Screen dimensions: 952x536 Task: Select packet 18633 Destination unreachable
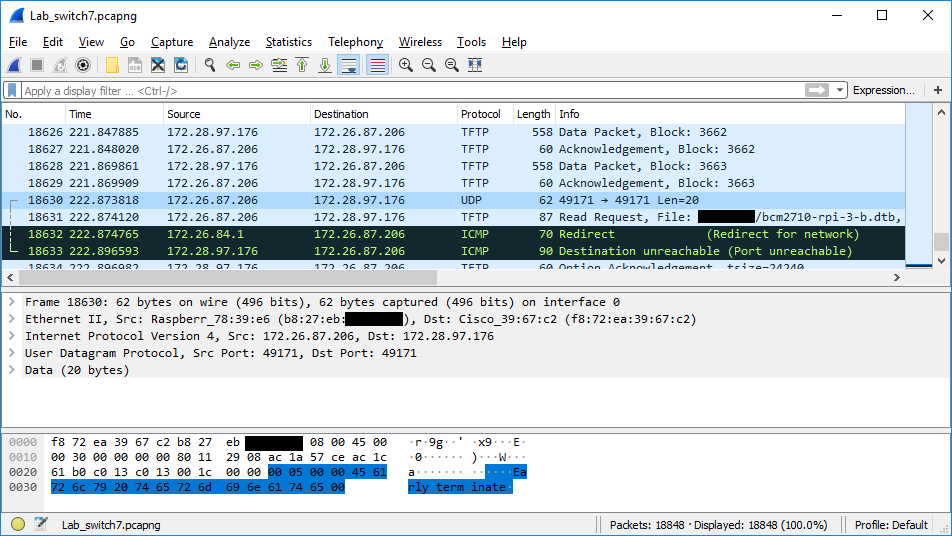coord(454,251)
